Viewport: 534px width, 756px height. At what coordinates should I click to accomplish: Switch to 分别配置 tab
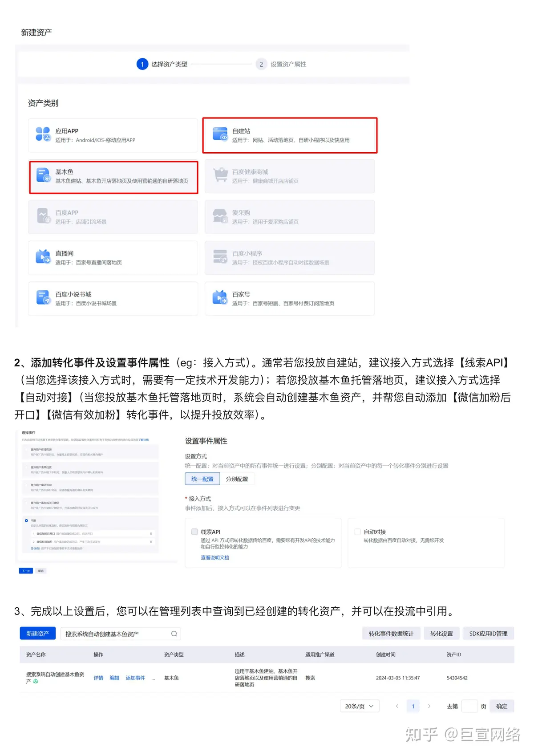(x=237, y=479)
